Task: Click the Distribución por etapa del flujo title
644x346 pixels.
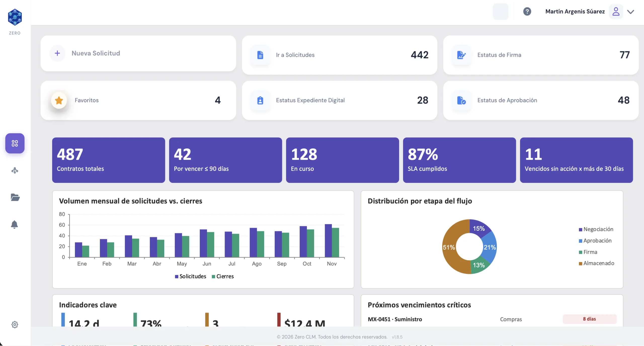Action: [420, 201]
